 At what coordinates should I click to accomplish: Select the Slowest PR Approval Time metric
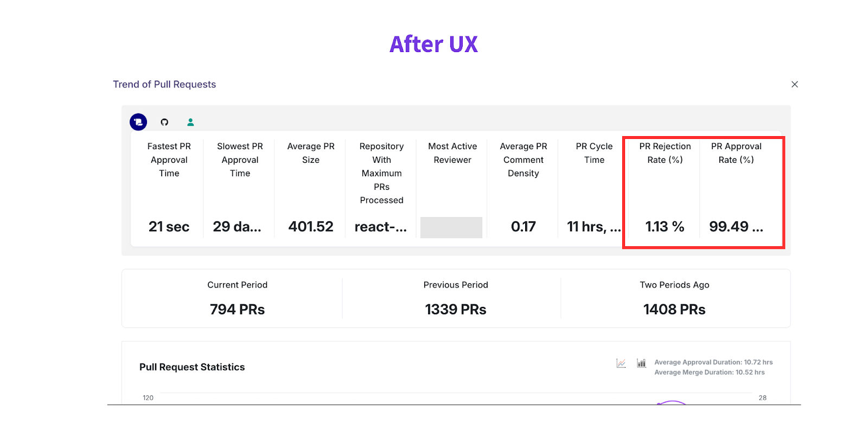(240, 190)
